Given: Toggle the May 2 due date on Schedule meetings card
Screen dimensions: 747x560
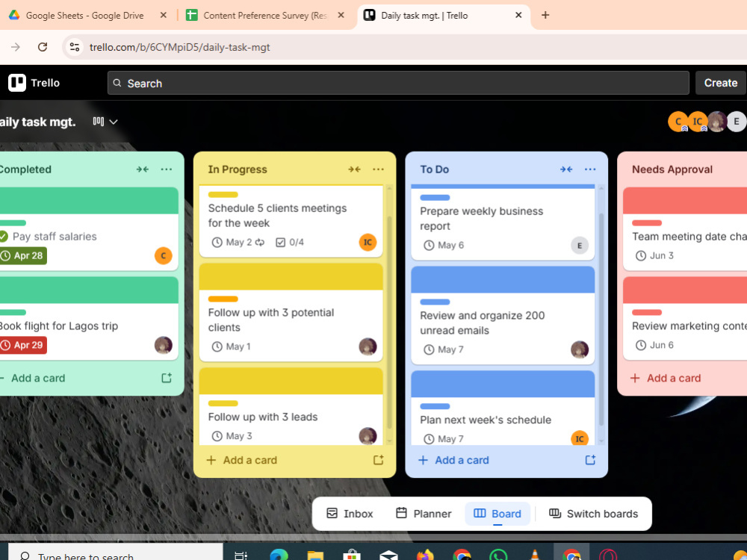Looking at the screenshot, I should click(238, 243).
